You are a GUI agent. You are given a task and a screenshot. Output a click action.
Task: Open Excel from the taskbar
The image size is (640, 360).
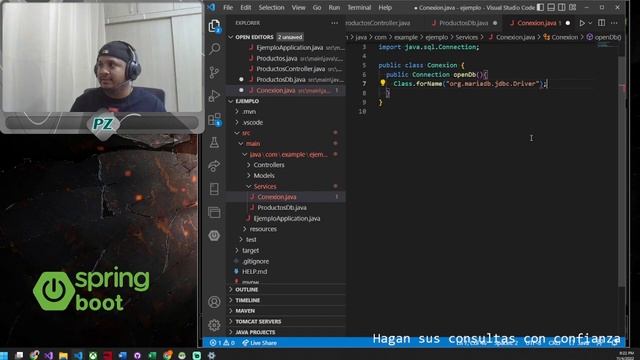coord(152,356)
